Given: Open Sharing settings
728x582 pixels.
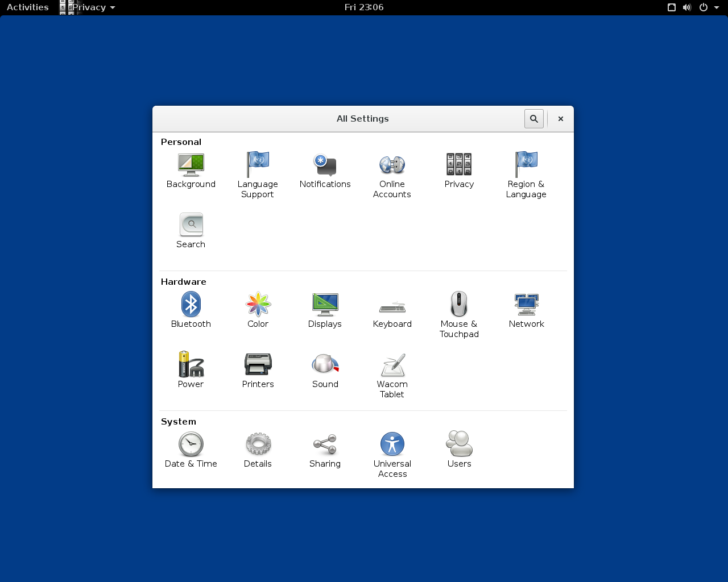Looking at the screenshot, I should 325,450.
